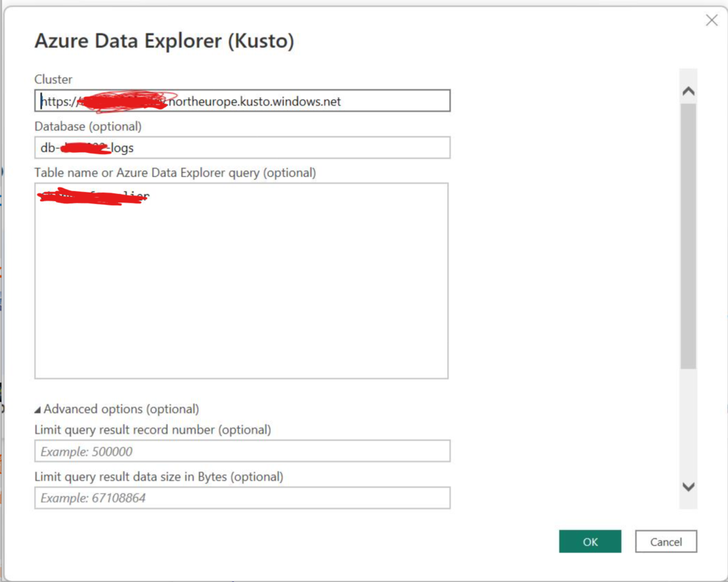The width and height of the screenshot is (728, 582).
Task: Close the Azure Data Explorer dialog
Action: 712,20
